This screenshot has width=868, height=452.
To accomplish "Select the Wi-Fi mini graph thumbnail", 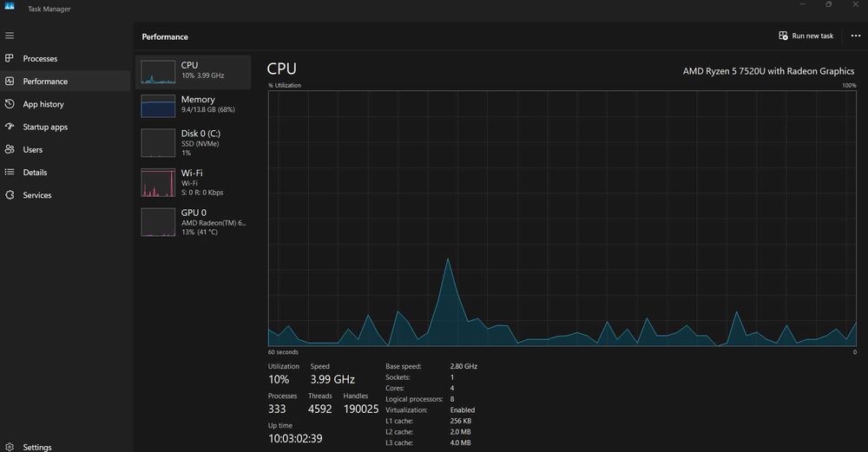I will 158,182.
